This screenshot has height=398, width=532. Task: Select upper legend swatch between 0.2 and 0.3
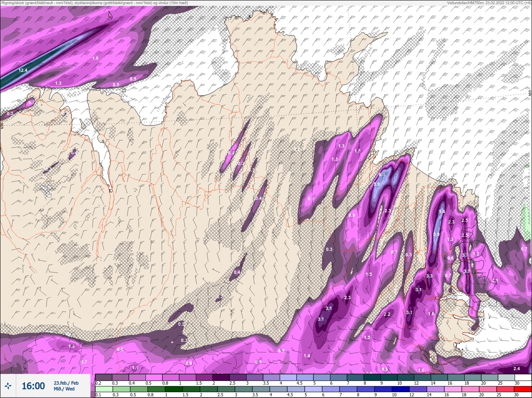(x=103, y=377)
